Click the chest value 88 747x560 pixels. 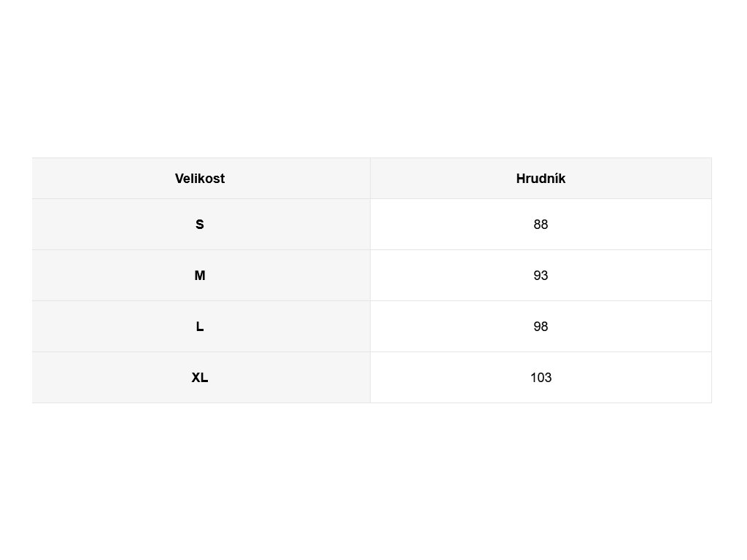(541, 225)
